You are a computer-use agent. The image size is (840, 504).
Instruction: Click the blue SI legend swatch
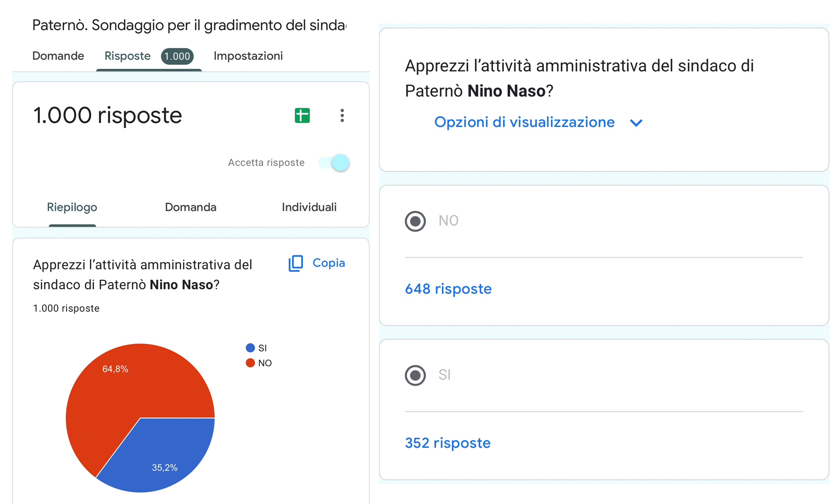click(x=250, y=348)
